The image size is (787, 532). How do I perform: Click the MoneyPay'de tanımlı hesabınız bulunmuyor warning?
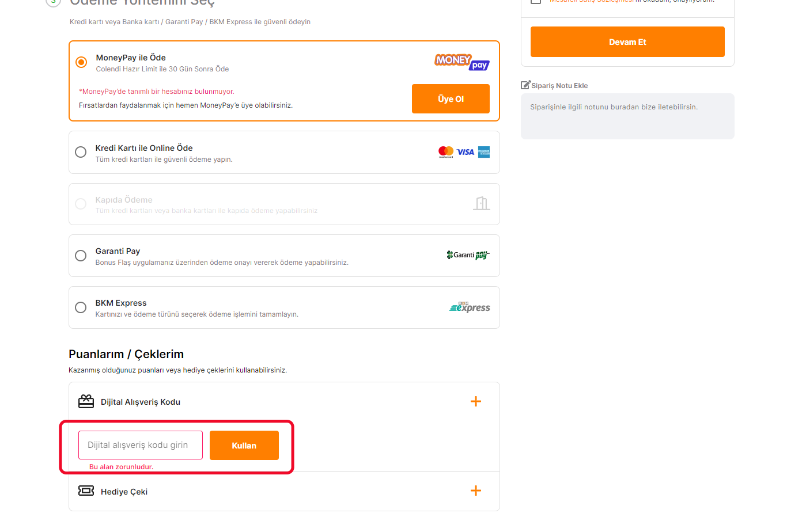pos(157,92)
